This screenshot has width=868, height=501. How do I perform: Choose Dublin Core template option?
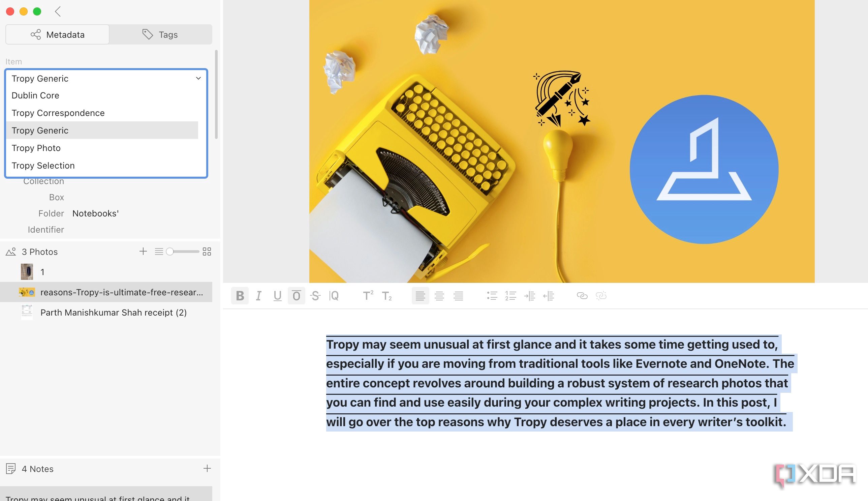(102, 95)
